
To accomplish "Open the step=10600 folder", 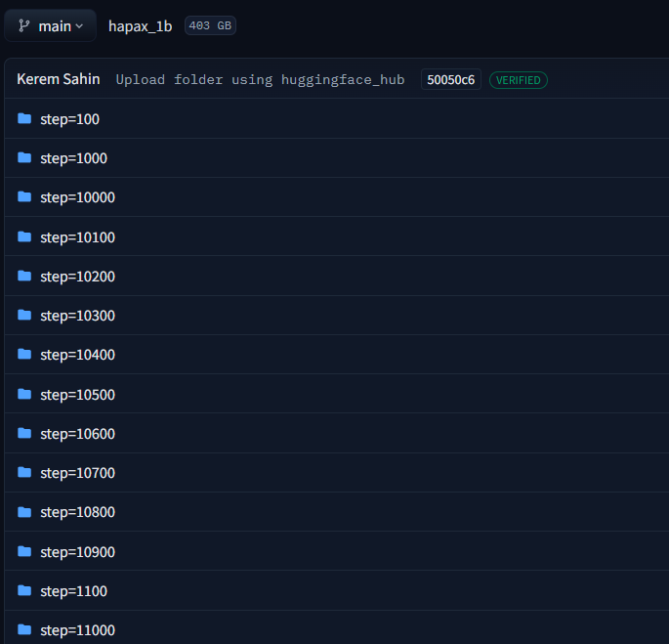I will [77, 433].
